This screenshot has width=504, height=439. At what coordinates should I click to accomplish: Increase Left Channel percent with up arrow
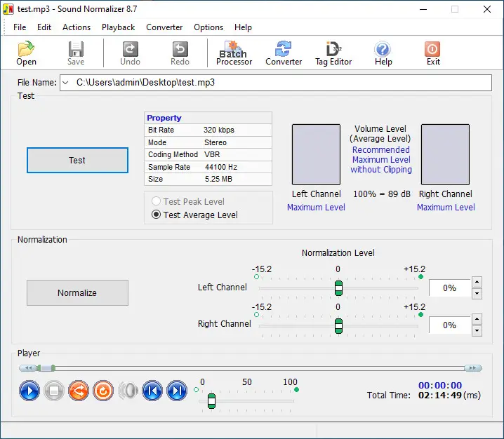[x=477, y=283]
